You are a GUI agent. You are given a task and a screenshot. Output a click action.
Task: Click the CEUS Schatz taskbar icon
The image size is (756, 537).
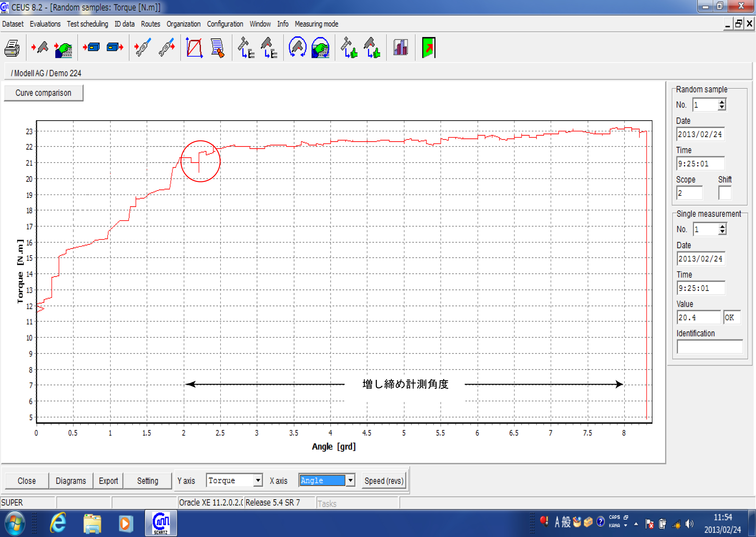click(x=161, y=523)
